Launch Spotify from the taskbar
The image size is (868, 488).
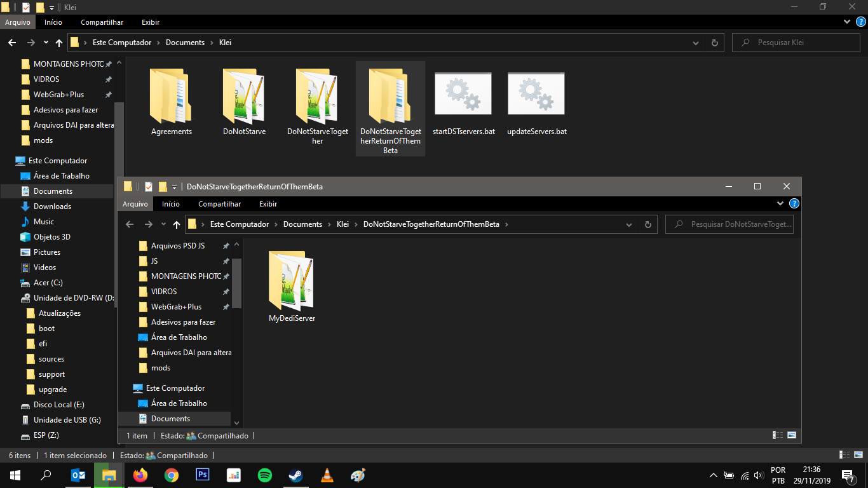265,475
